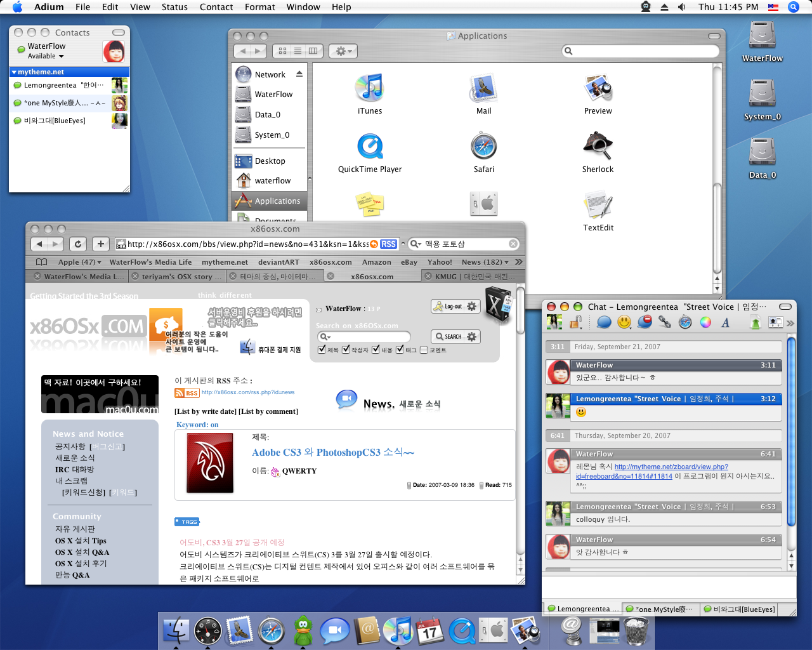Select Lemongreentea in the Contacts list
The image size is (812, 650).
(69, 85)
